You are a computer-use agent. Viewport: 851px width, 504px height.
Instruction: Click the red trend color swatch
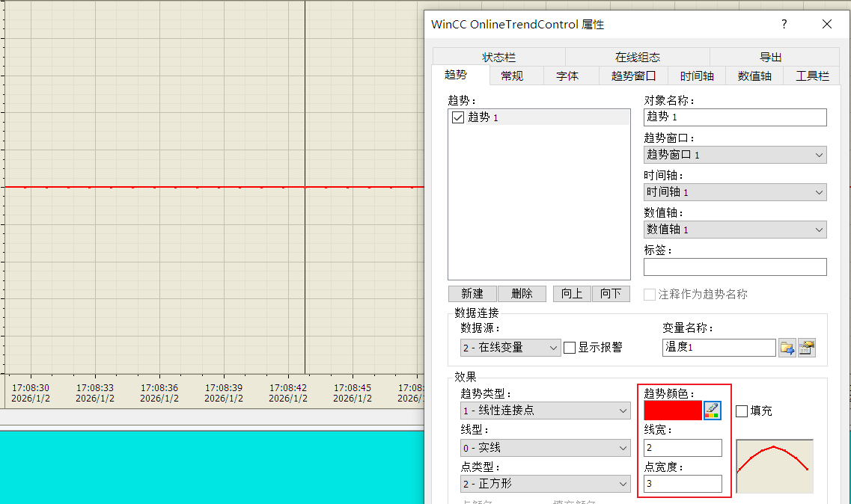(672, 410)
